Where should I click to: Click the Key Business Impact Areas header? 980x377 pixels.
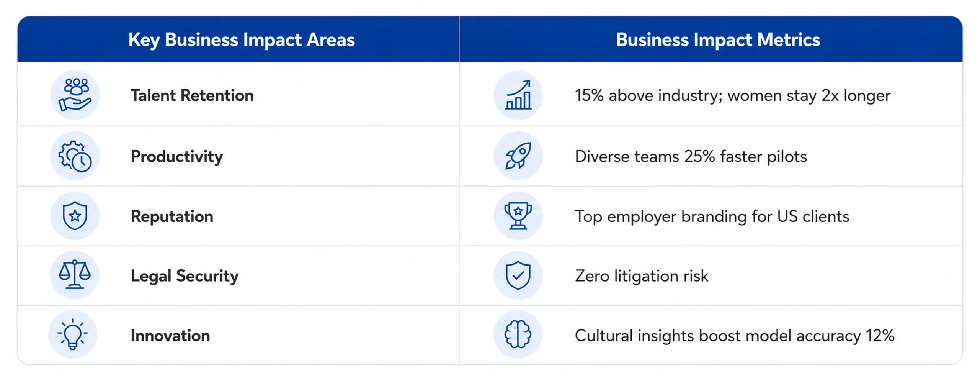pos(242,40)
